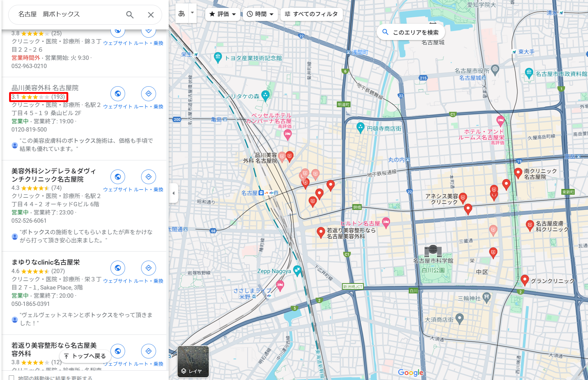Select 名古屋市市政資料館 museum marker
Viewport: 588px width, 380px height.
529,73
